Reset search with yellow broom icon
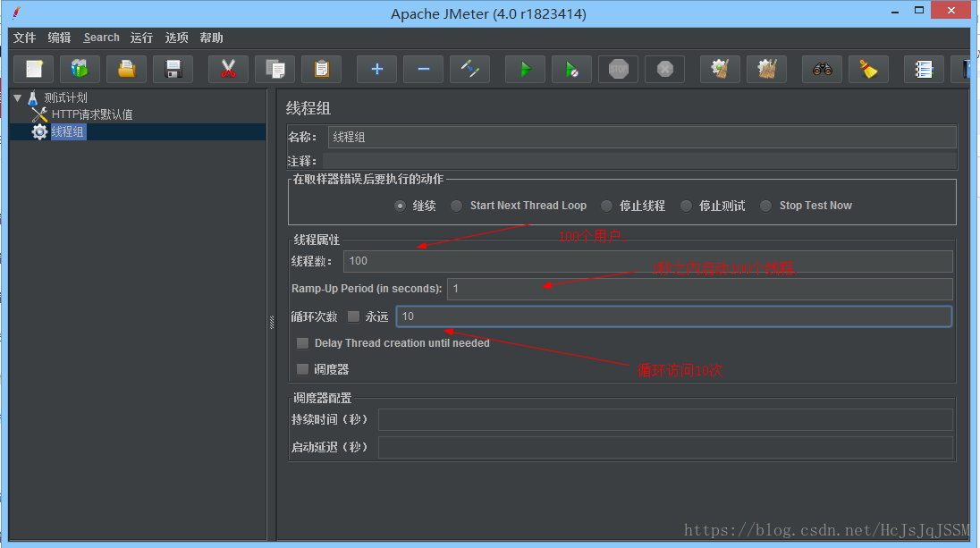 [x=868, y=69]
